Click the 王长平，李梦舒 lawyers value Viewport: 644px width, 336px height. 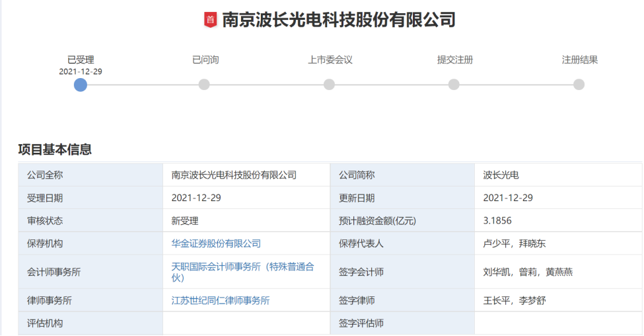coord(515,301)
